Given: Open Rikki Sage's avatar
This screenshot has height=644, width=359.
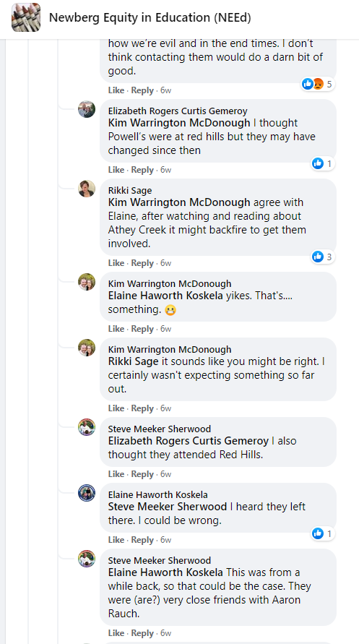Looking at the screenshot, I should pyautogui.click(x=87, y=189).
